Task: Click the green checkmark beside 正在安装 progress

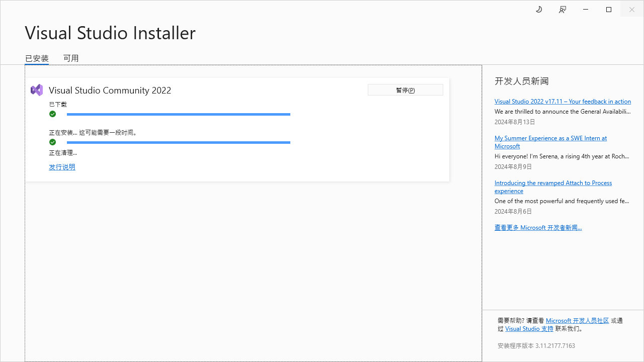Action: pyautogui.click(x=52, y=142)
